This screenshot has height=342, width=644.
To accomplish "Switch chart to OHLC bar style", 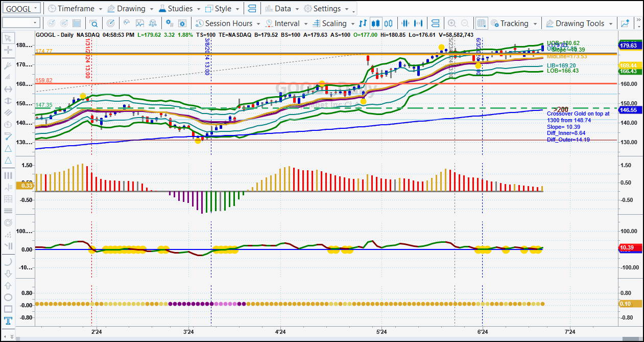I will pos(363,23).
